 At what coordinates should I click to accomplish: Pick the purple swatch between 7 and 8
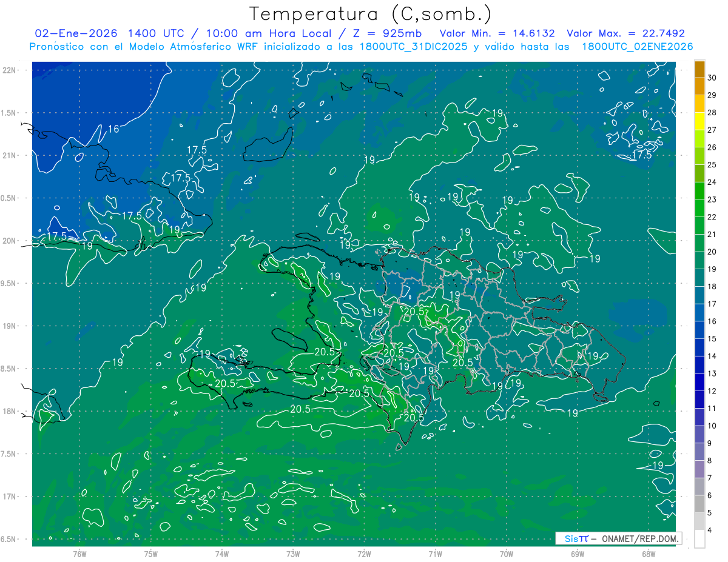pyautogui.click(x=699, y=469)
